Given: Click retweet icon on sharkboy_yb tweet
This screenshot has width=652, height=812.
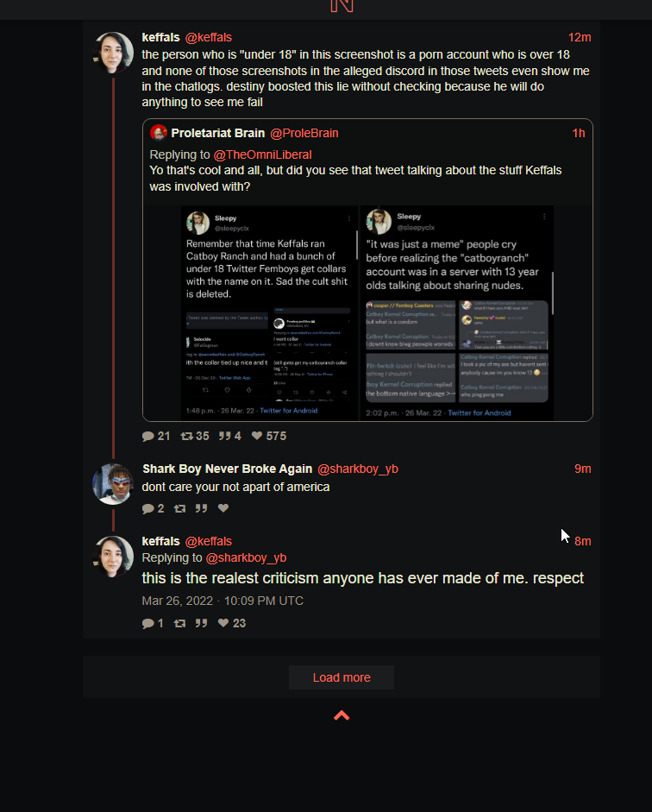Looking at the screenshot, I should 179,508.
